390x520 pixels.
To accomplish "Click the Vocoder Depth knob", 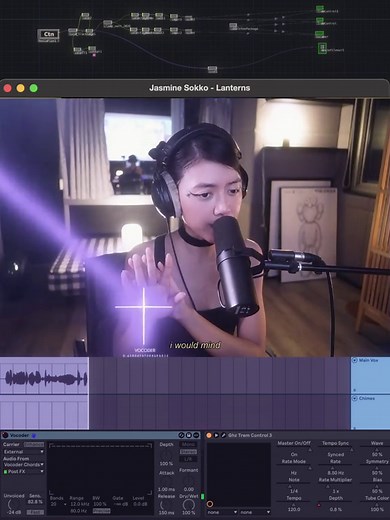I will coord(166,455).
